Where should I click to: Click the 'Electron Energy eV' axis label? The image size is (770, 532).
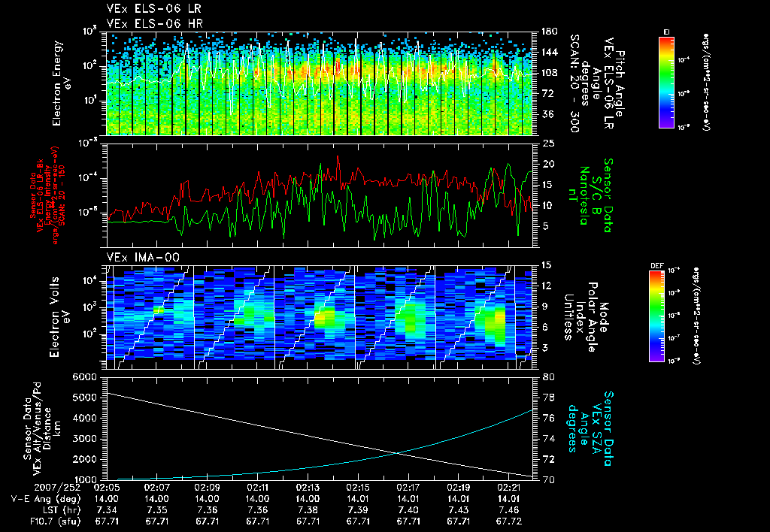pyautogui.click(x=61, y=83)
